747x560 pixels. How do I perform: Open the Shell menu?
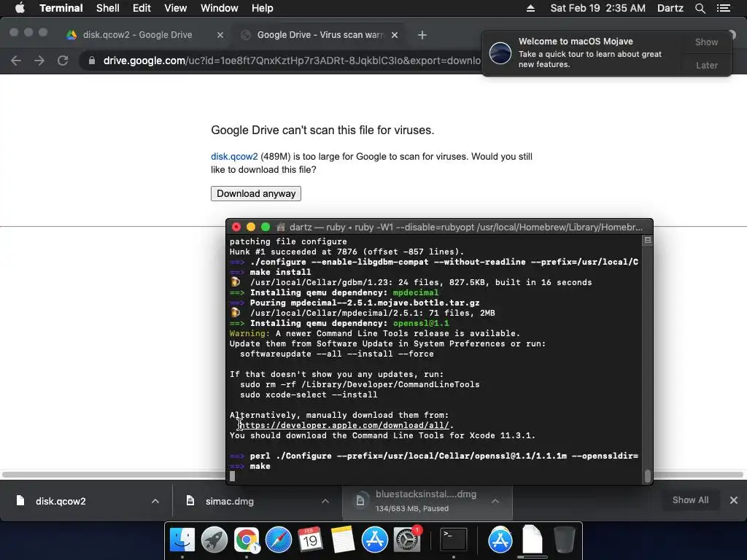108,8
